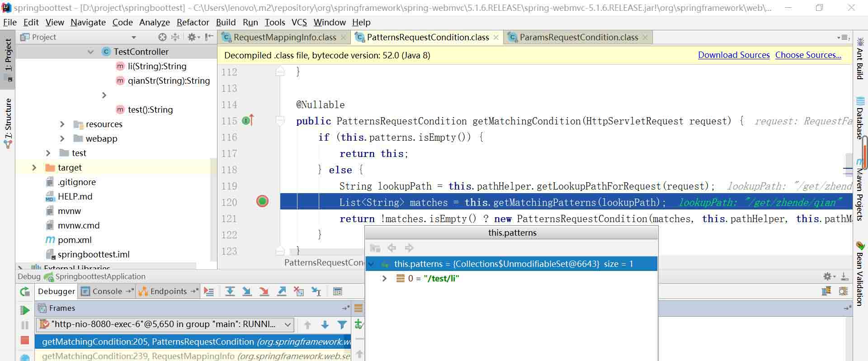Click the override marker on line 115

pos(248,120)
